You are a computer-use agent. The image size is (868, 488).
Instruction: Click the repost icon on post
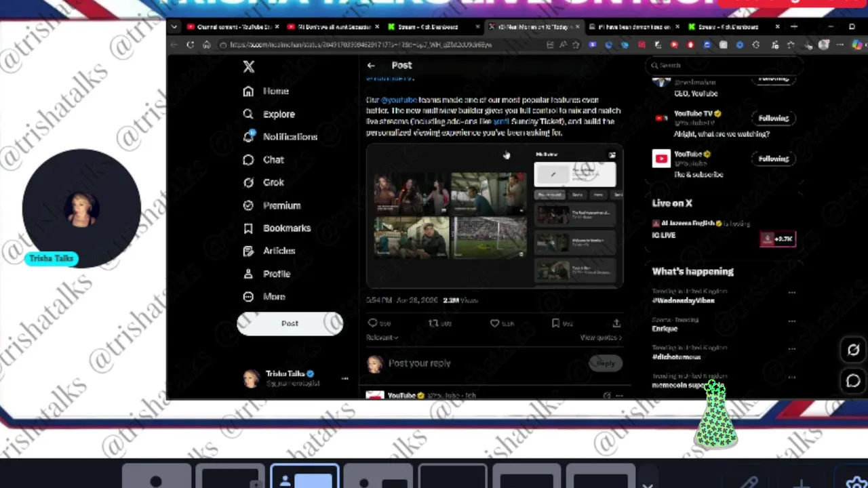pos(433,323)
